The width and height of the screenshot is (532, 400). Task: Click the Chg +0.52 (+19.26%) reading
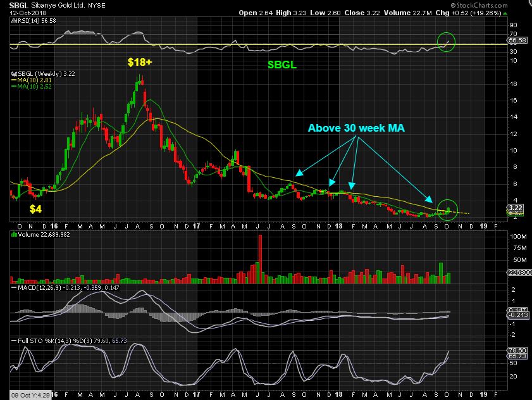(x=468, y=13)
